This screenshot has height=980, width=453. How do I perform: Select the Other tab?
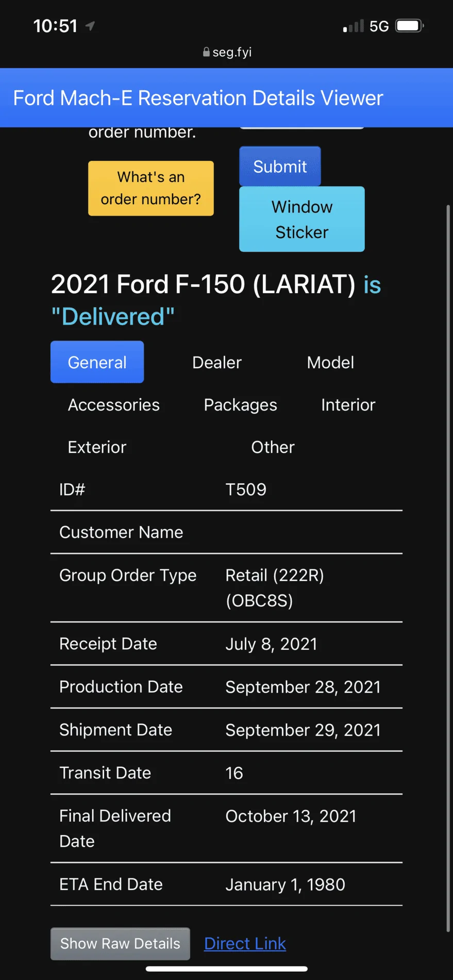[273, 447]
